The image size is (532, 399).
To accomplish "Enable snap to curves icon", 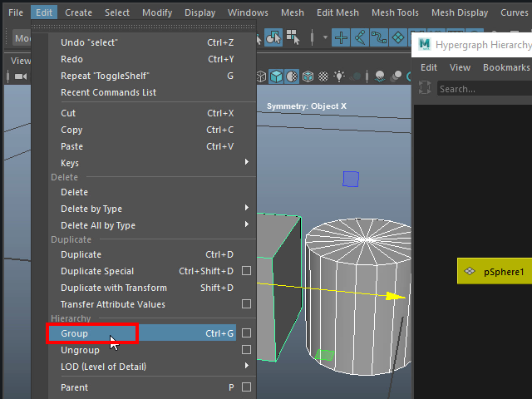I will 360,37.
